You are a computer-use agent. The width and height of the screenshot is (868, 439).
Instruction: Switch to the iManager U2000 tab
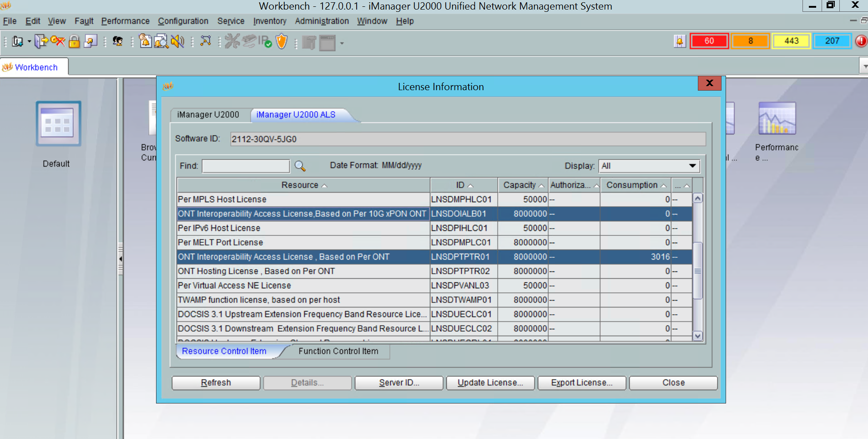(208, 115)
